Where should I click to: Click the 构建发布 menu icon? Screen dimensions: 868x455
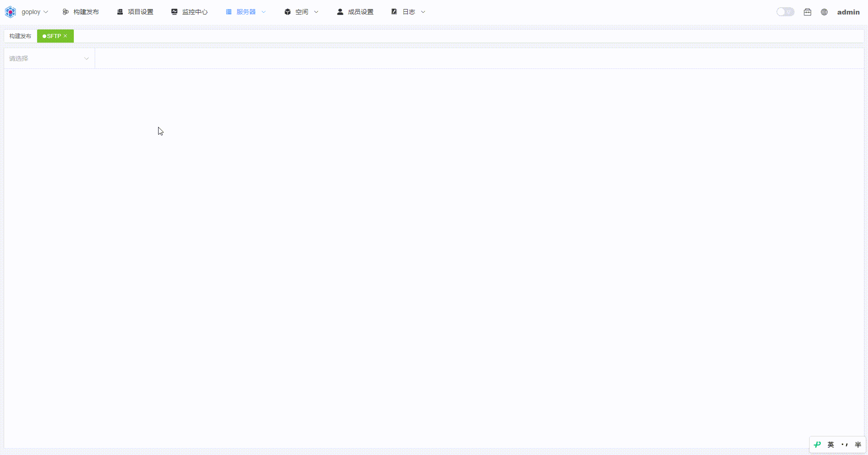[66, 12]
